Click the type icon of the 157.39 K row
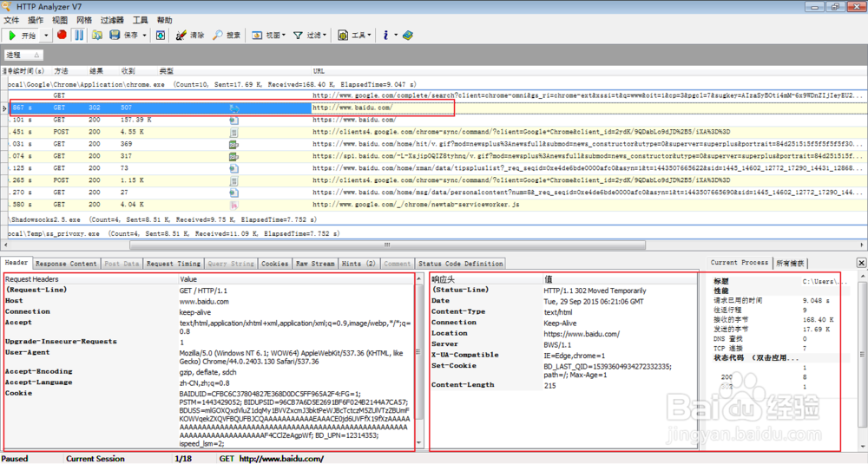The height and width of the screenshot is (464, 868). 233,120
